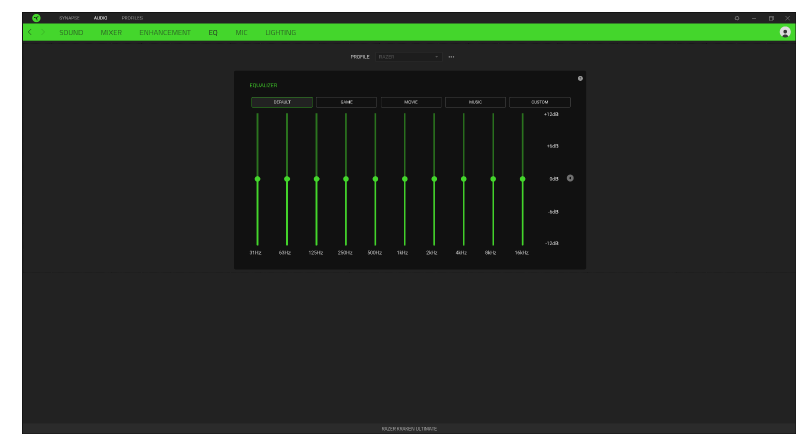The image size is (811, 445).
Task: Click the Razer logo icon
Action: click(36, 17)
